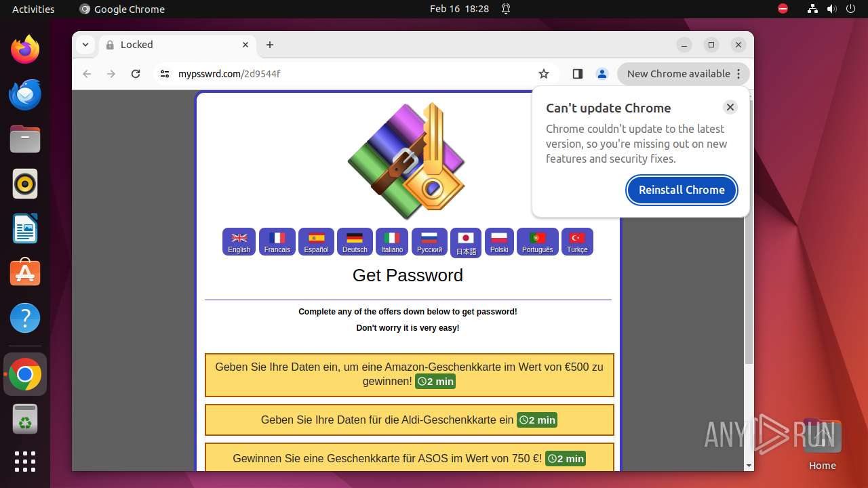The image size is (868, 488).
Task: Bookmark this tab with star icon
Action: pos(544,74)
